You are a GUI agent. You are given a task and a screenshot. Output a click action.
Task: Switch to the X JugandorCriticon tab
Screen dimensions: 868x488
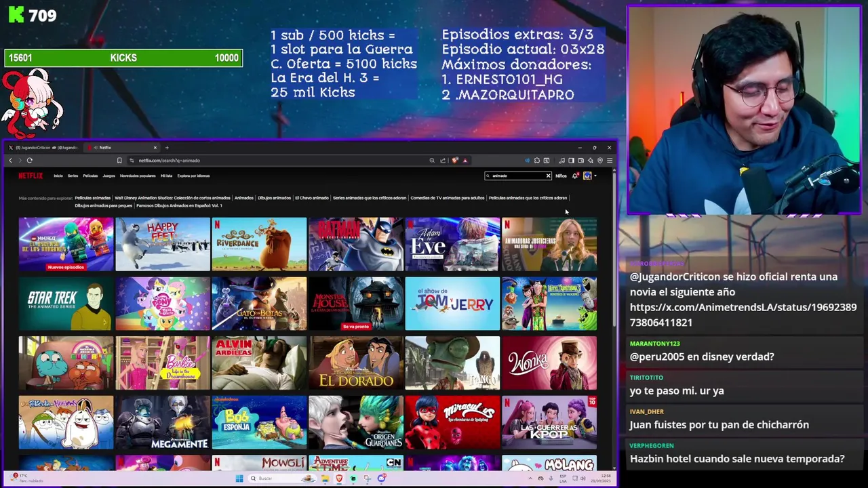(44, 147)
